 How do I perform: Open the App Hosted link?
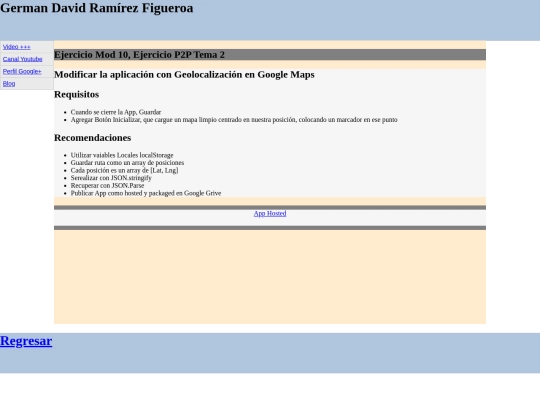point(270,214)
